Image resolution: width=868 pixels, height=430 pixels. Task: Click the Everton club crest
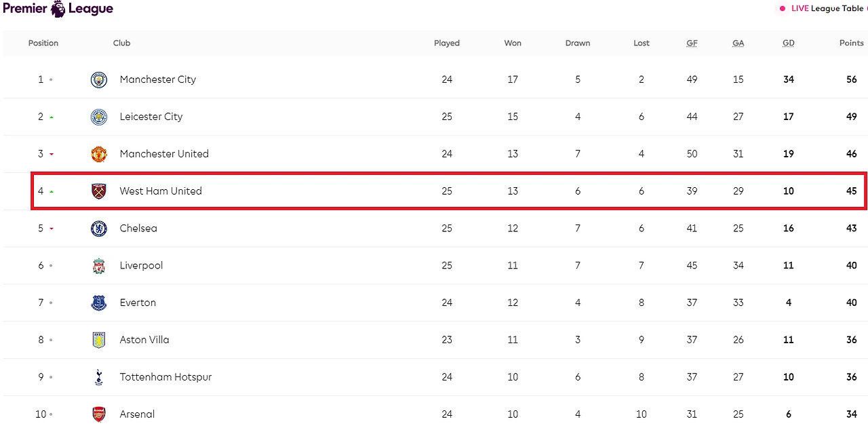(99, 303)
